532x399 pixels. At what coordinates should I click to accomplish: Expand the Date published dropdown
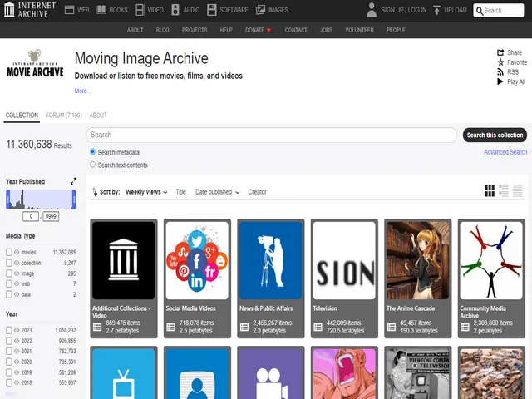click(217, 192)
